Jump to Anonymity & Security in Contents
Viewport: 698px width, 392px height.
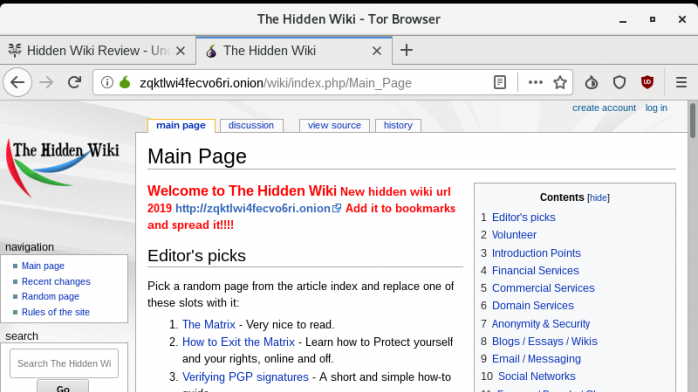click(541, 323)
